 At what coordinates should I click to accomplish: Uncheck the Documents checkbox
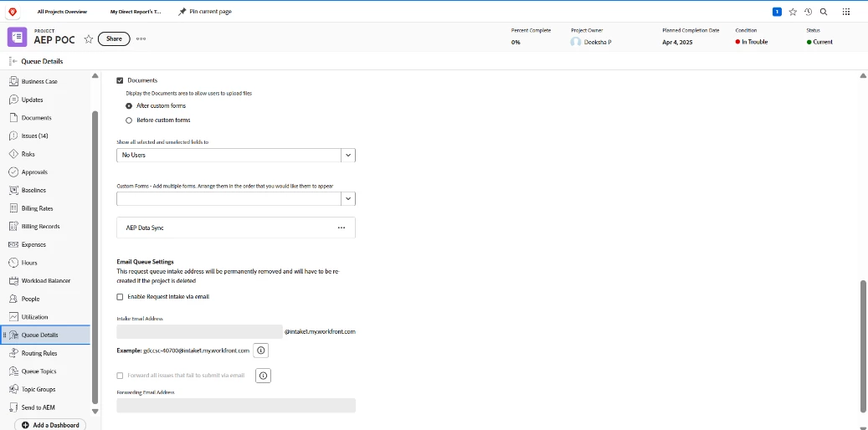pos(120,80)
